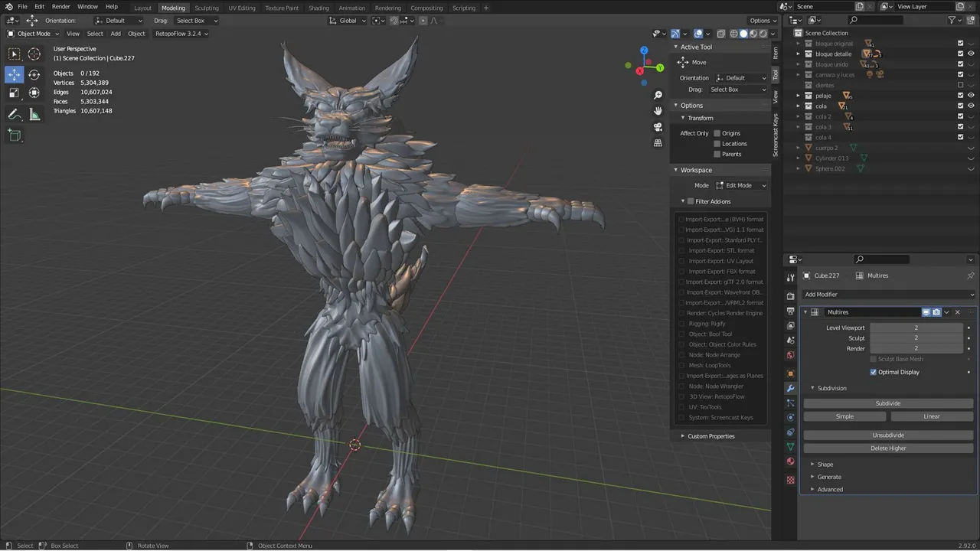Click the zoom magnifier viewport gizmo
980x551 pixels.
pos(658,95)
